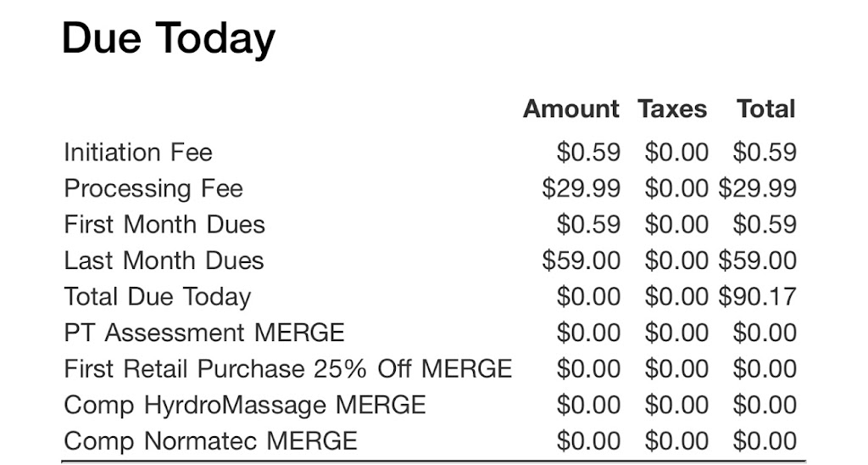Click the Comp HyrdroMassage MERGE item

click(x=245, y=405)
